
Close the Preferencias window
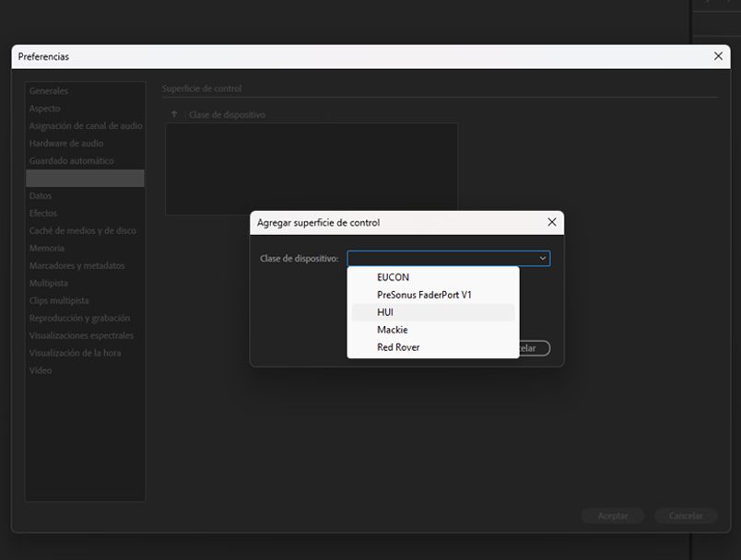[x=718, y=56]
